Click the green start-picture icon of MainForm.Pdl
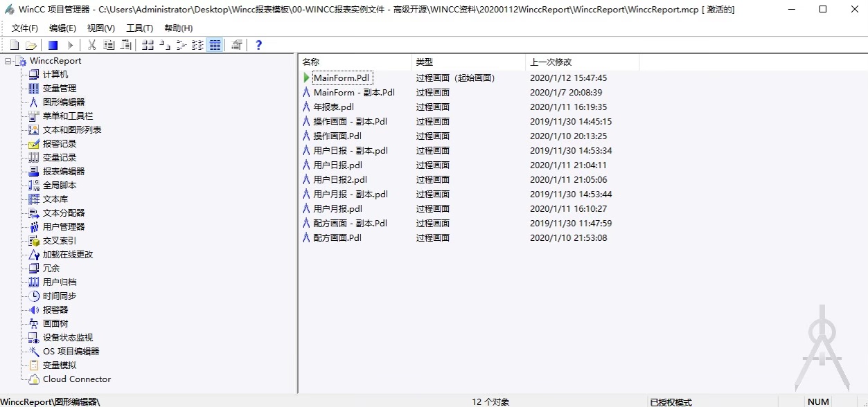Image resolution: width=868 pixels, height=407 pixels. click(x=306, y=78)
